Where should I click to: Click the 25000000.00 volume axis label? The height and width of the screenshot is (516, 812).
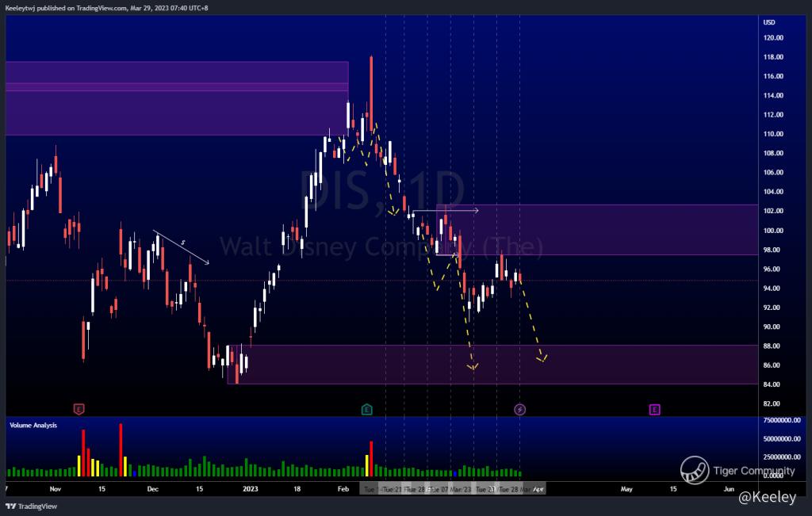pos(782,457)
